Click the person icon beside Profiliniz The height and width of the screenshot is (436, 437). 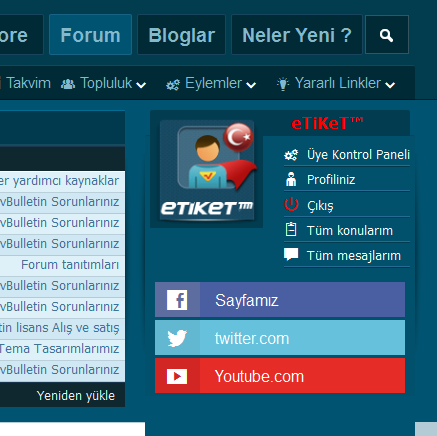pyautogui.click(x=291, y=179)
